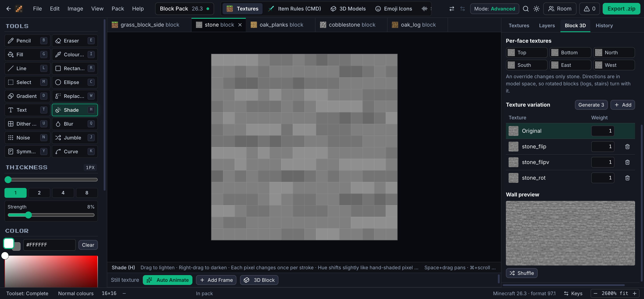
Task: Switch to the History tab
Action: [x=604, y=25]
